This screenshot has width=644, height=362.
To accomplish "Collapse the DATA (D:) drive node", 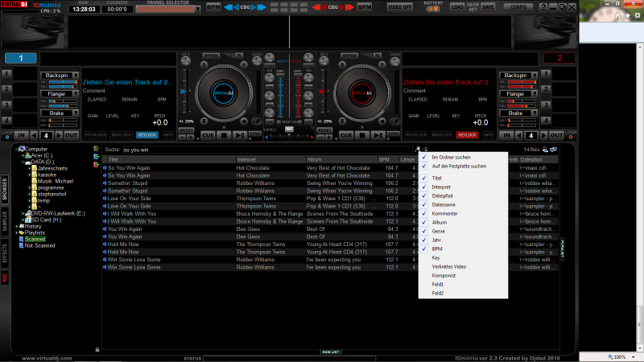I will 23,162.
